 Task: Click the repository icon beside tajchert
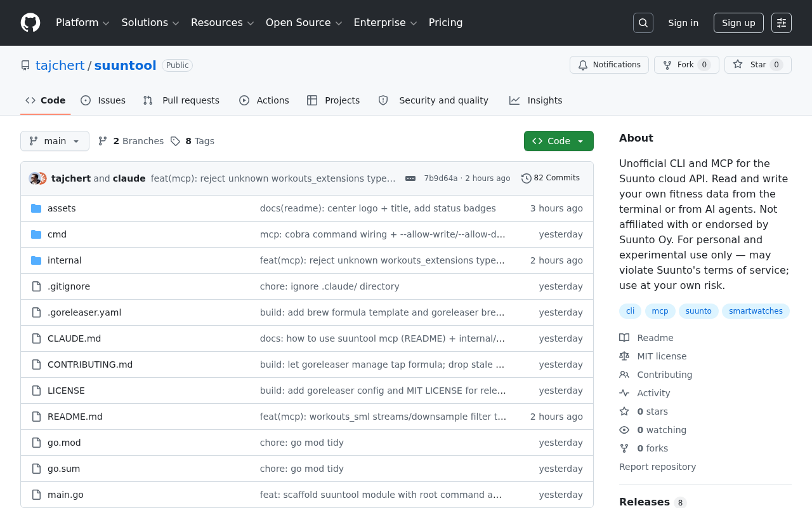[25, 65]
